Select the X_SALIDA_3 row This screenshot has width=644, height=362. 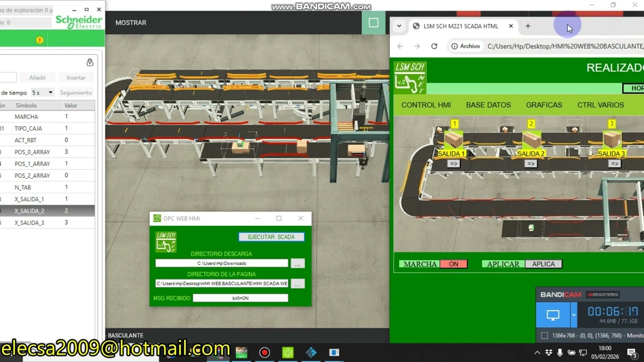pos(47,223)
